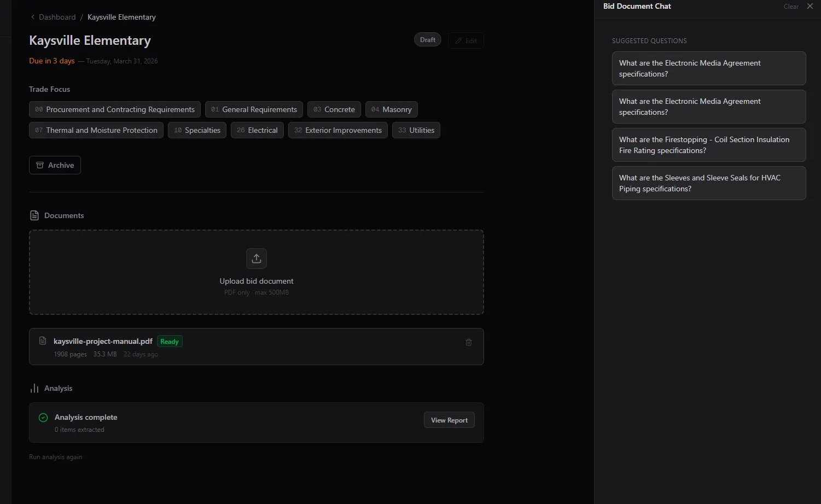Click the Archive button
This screenshot has width=821, height=504.
click(55, 165)
